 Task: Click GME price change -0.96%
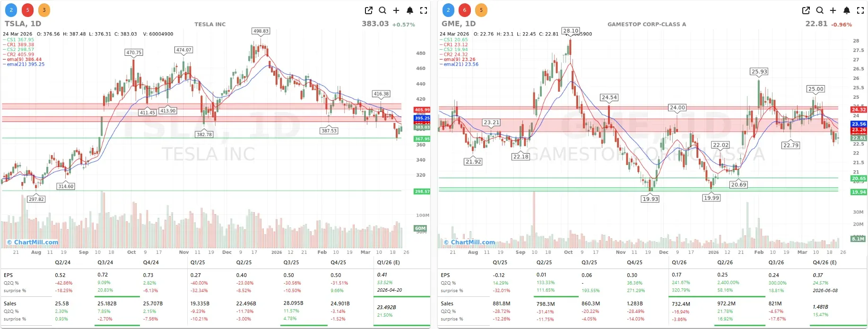841,25
